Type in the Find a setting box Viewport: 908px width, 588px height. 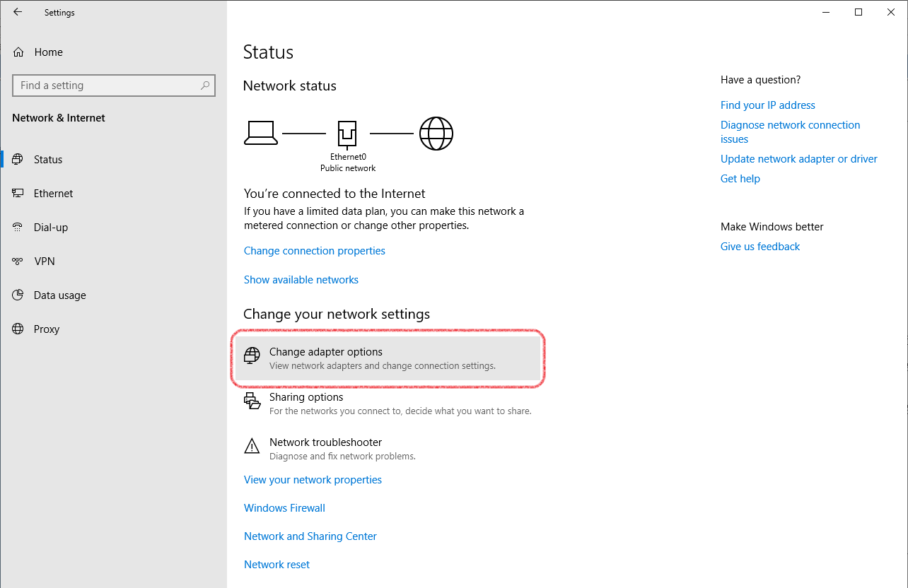coord(106,86)
